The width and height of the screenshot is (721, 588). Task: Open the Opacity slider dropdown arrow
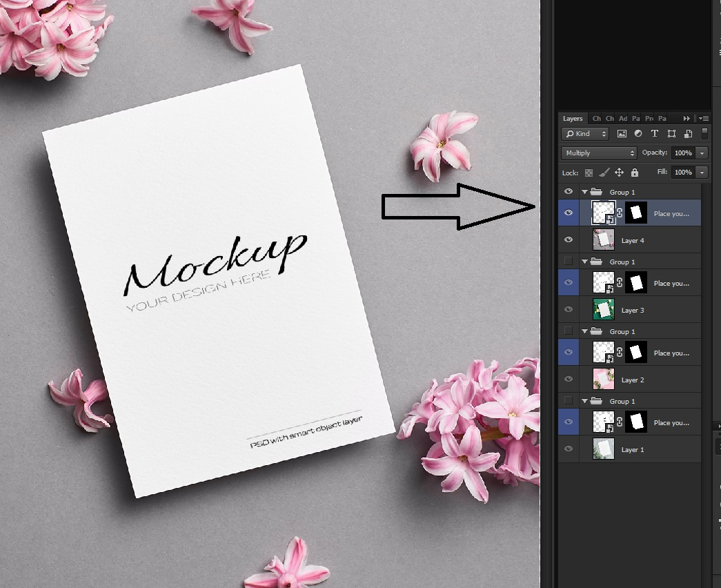[702, 153]
